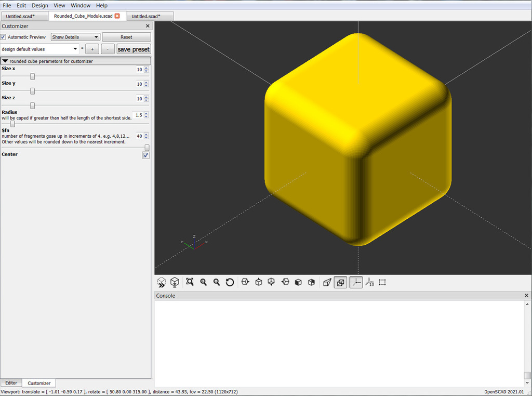Select the Front view icon

click(x=298, y=282)
